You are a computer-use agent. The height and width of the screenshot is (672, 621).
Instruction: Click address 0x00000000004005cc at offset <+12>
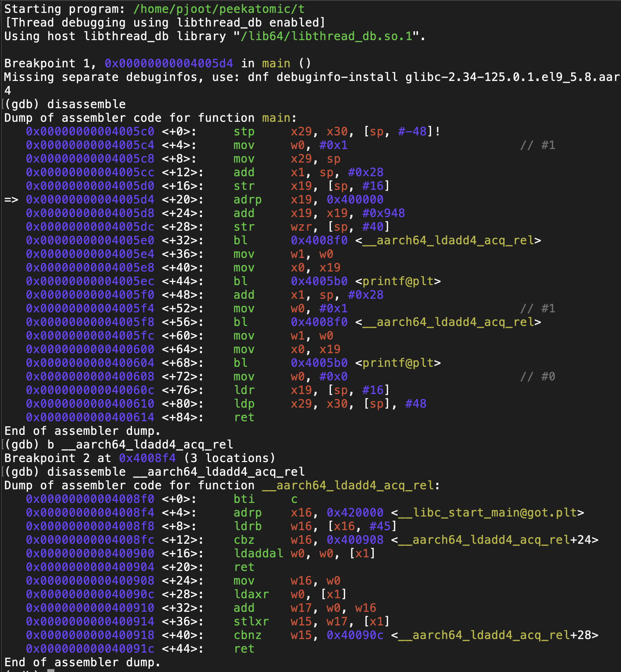[x=90, y=172]
